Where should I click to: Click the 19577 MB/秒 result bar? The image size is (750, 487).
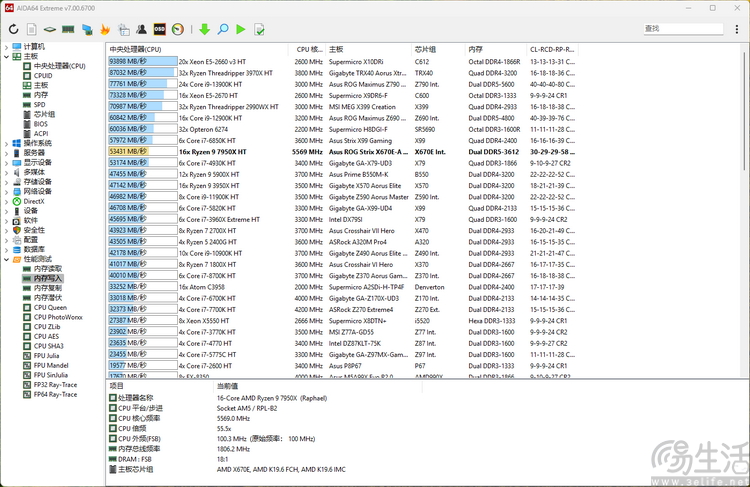click(x=143, y=365)
